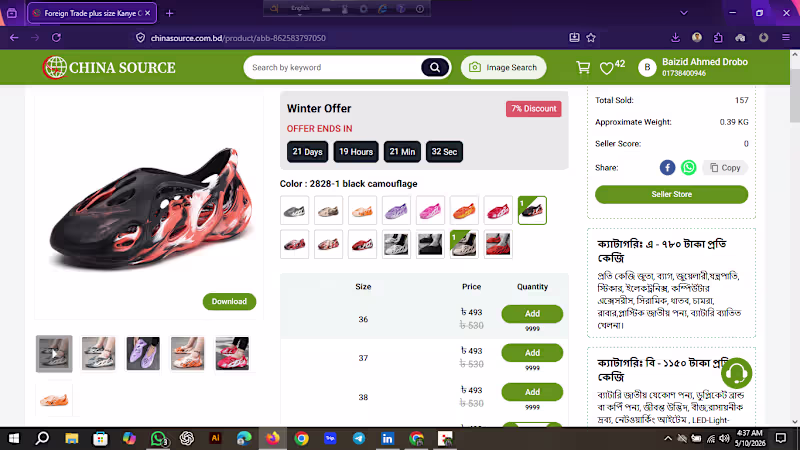Share product via WhatsApp
This screenshot has width=800, height=450.
[x=688, y=167]
